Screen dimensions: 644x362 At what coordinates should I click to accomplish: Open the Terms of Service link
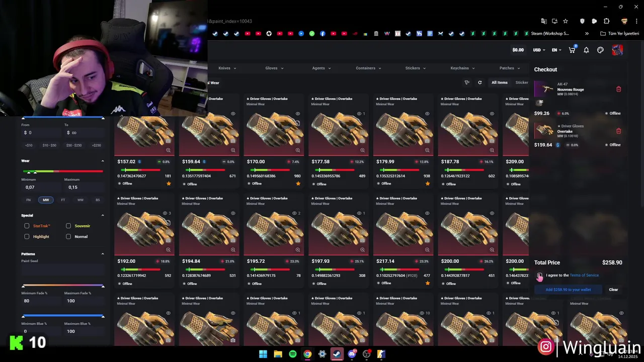[584, 275]
